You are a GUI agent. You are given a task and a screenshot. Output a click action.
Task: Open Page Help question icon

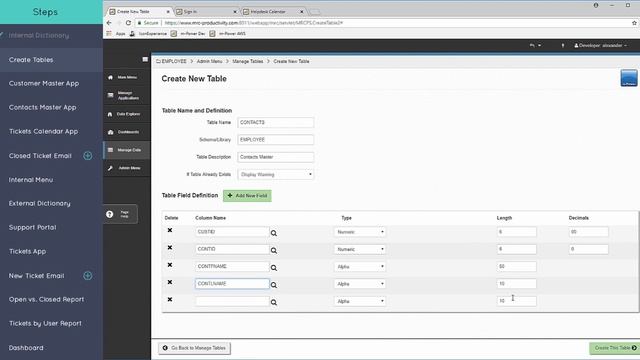[109, 214]
